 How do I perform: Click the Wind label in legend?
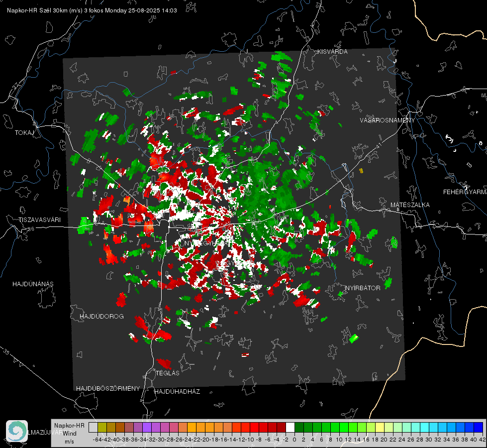(x=69, y=433)
